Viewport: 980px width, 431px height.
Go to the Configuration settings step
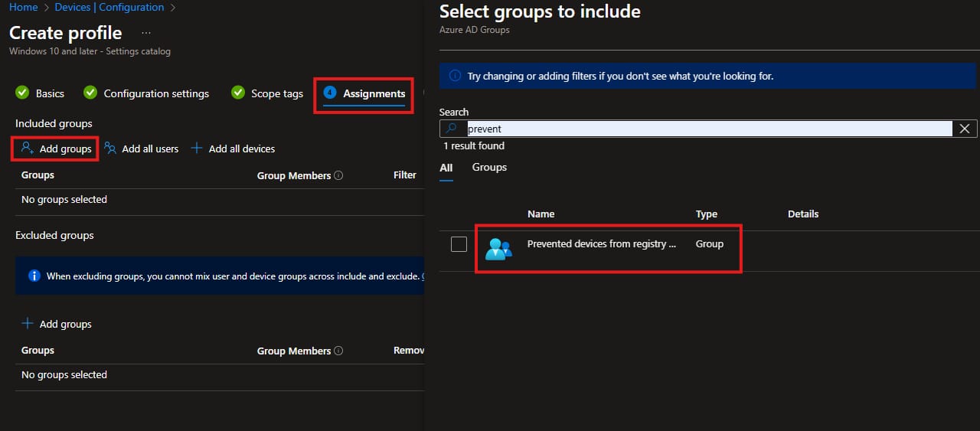[156, 93]
